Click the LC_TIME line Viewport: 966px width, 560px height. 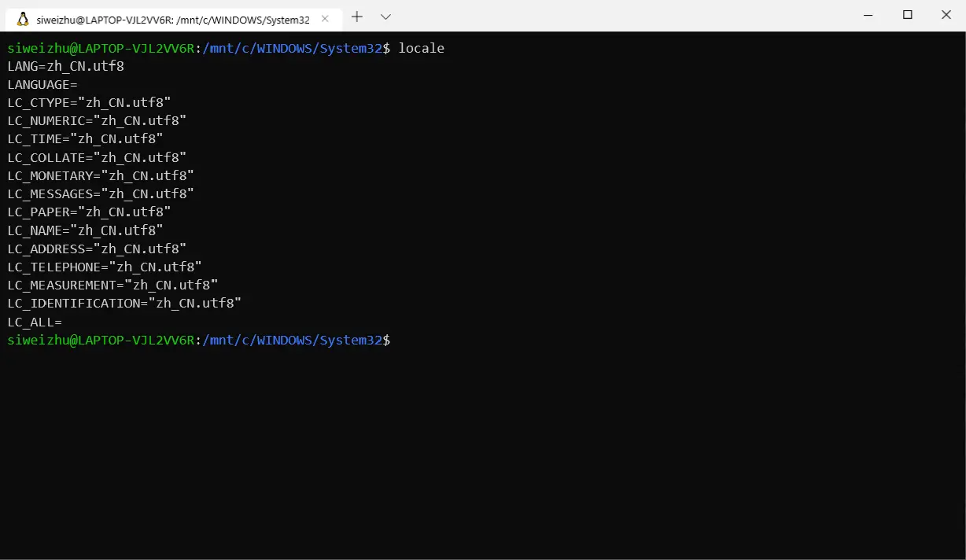point(85,139)
